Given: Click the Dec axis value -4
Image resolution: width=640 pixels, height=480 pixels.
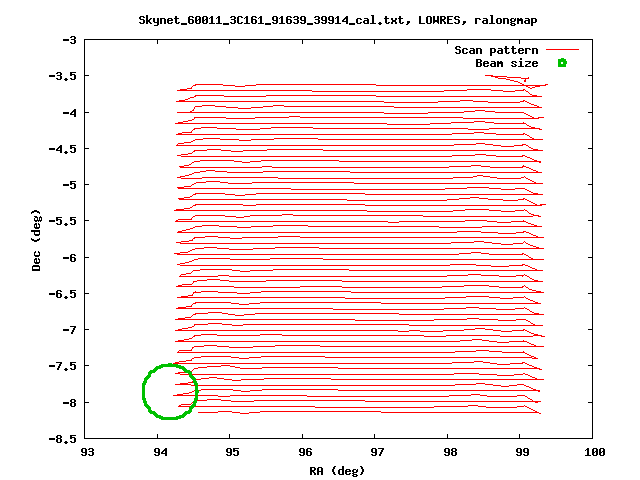Looking at the screenshot, I should (69, 113).
